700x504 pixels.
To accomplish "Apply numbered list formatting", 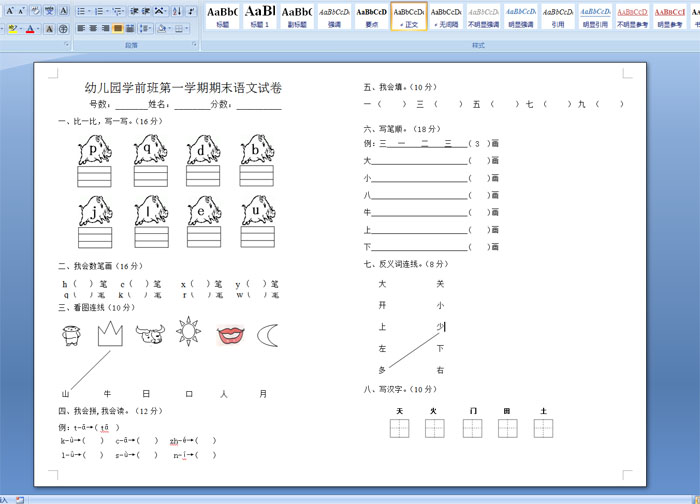I will click(x=99, y=11).
